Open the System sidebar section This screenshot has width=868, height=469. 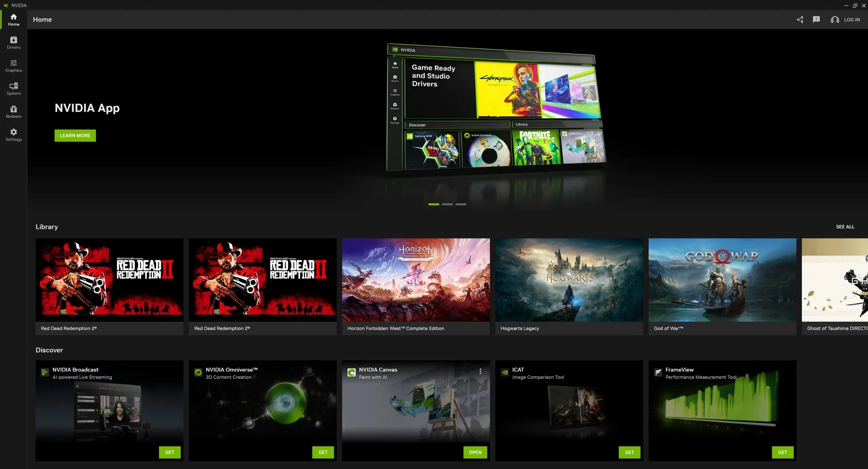point(14,89)
